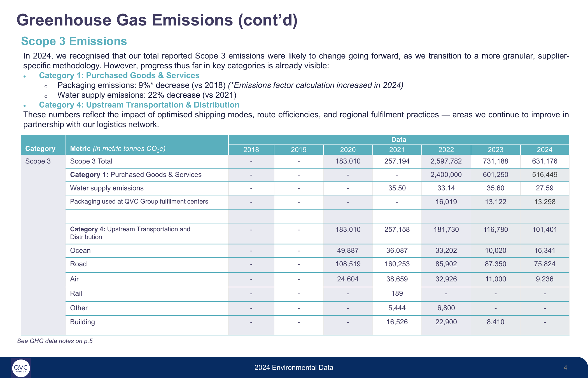
Task: Click the 516,449 Category 1 value
Action: tap(545, 175)
